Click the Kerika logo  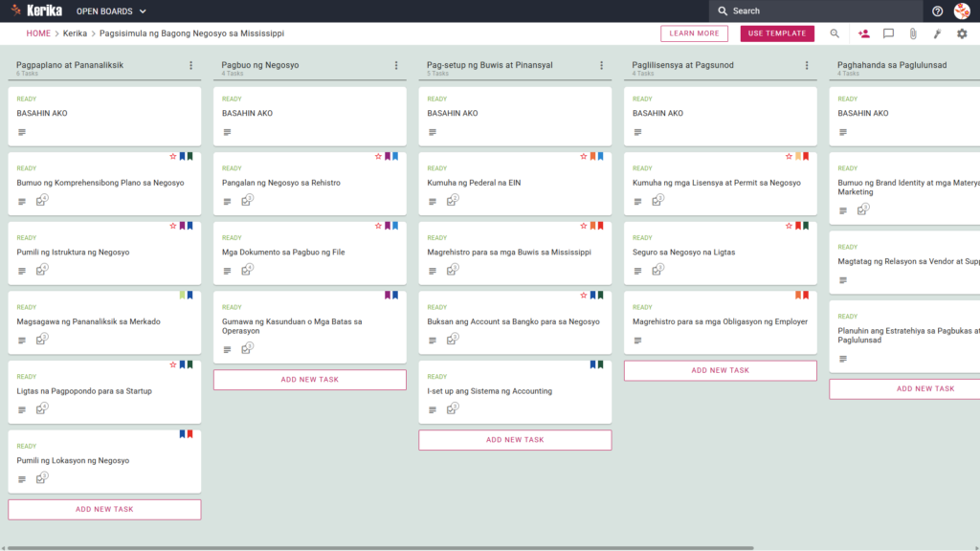[37, 11]
